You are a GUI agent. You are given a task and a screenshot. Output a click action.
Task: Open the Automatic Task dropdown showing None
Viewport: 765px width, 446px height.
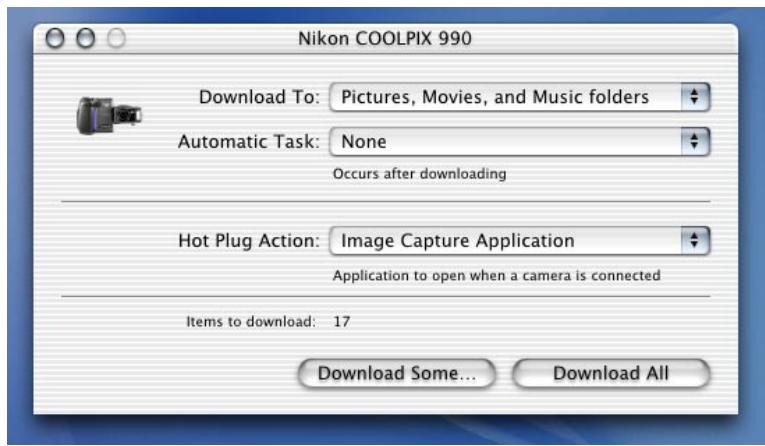click(520, 142)
